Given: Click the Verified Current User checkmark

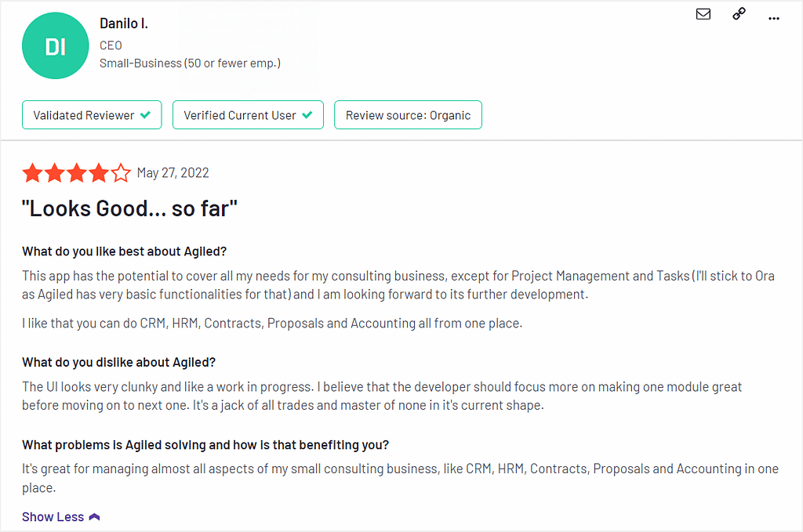Looking at the screenshot, I should (x=307, y=115).
